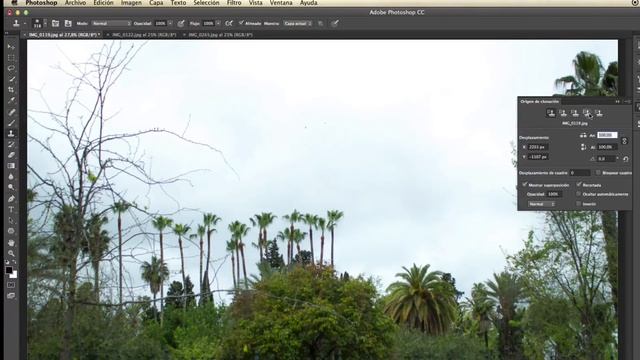Toggle pressure for opacity icon

(x=181, y=24)
